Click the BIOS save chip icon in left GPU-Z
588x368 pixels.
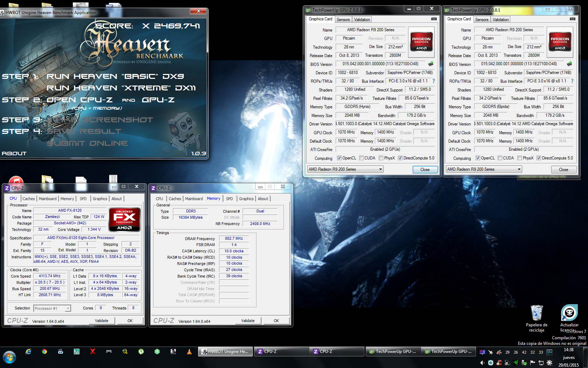click(x=431, y=64)
